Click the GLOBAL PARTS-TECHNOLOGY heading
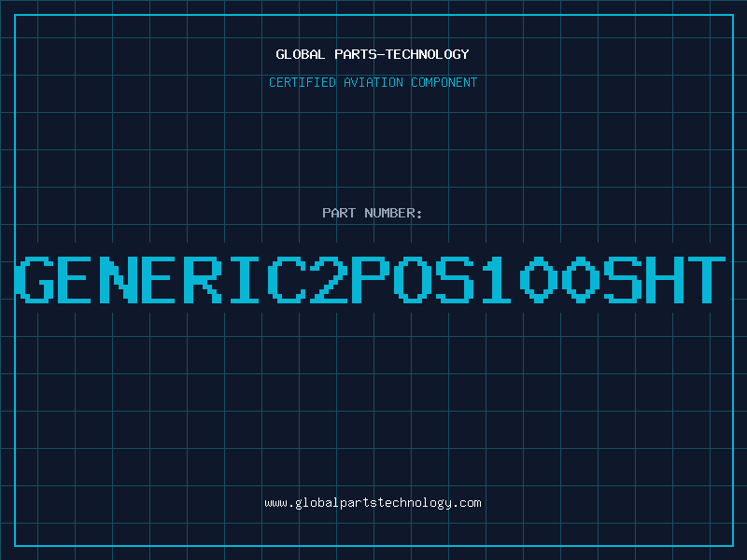Screen dimensions: 747x560 [x=373, y=54]
